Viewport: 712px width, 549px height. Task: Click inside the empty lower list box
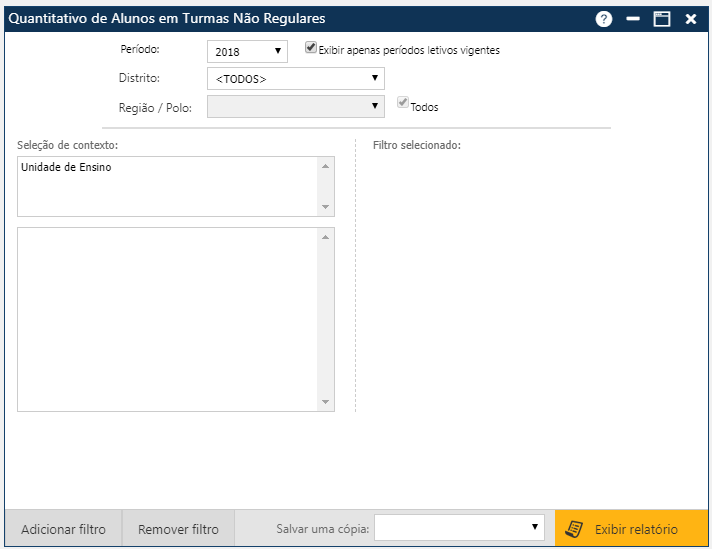point(167,319)
